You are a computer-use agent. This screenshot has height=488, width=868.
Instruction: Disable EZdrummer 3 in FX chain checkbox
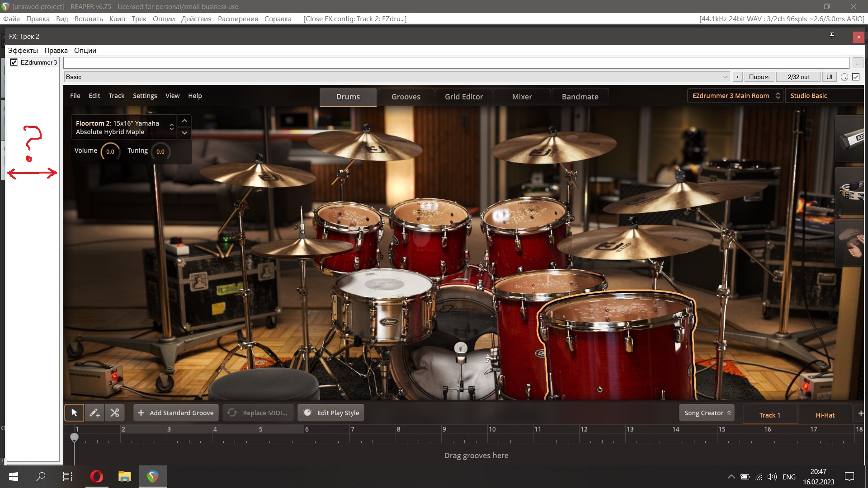click(x=14, y=62)
